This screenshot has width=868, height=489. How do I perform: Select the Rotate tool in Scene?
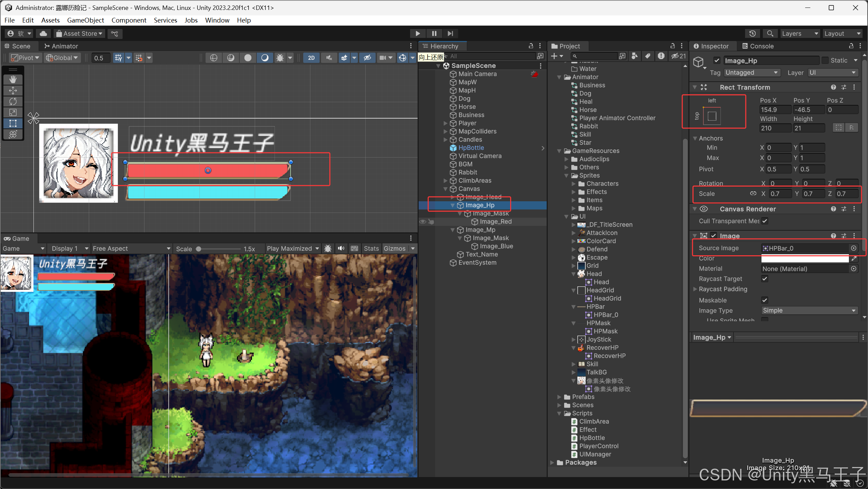pyautogui.click(x=13, y=101)
